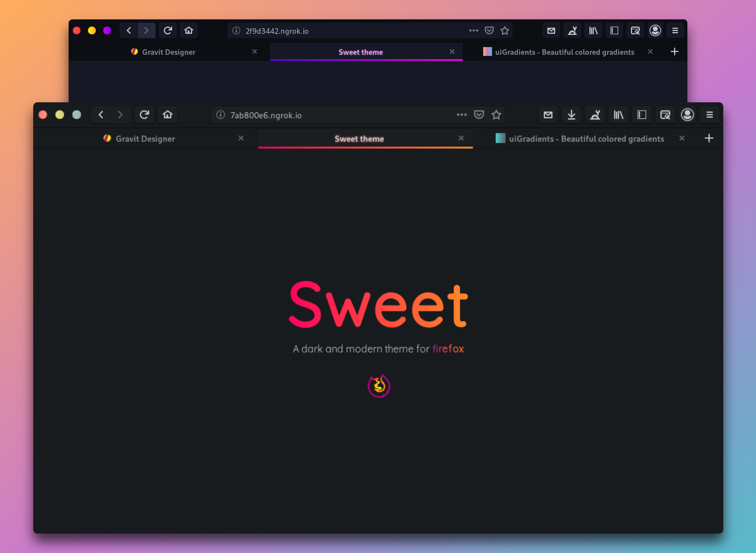Viewport: 756px width, 553px height.
Task: Select Sweet theme tab in front window
Action: pos(365,138)
